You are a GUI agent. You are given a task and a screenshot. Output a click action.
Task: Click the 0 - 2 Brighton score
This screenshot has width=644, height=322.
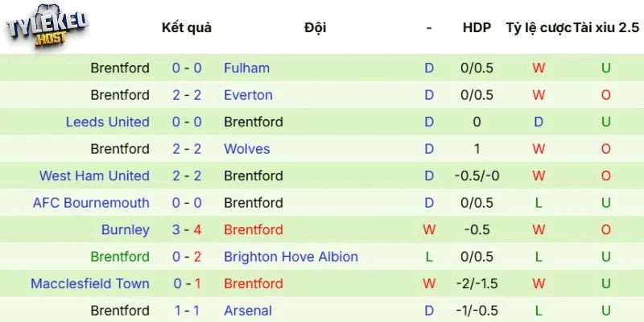(187, 257)
